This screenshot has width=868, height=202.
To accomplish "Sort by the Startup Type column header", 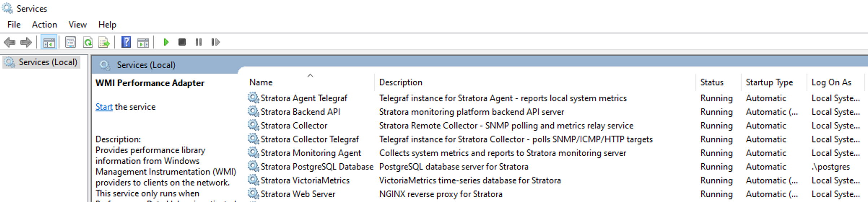I will [769, 82].
